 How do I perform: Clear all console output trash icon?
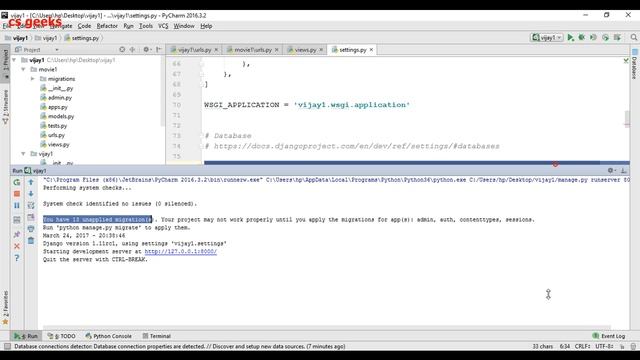point(31,241)
